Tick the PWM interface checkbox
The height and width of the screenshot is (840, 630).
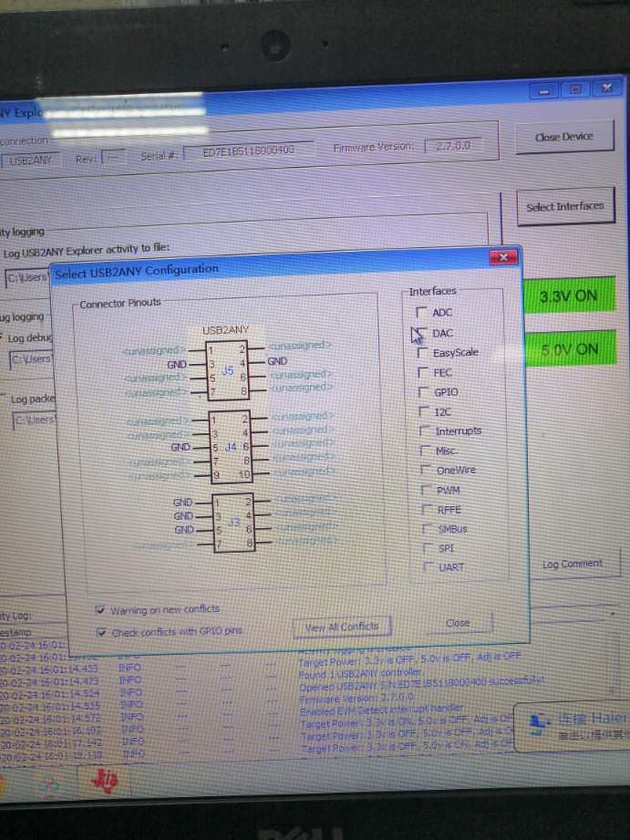[x=427, y=490]
